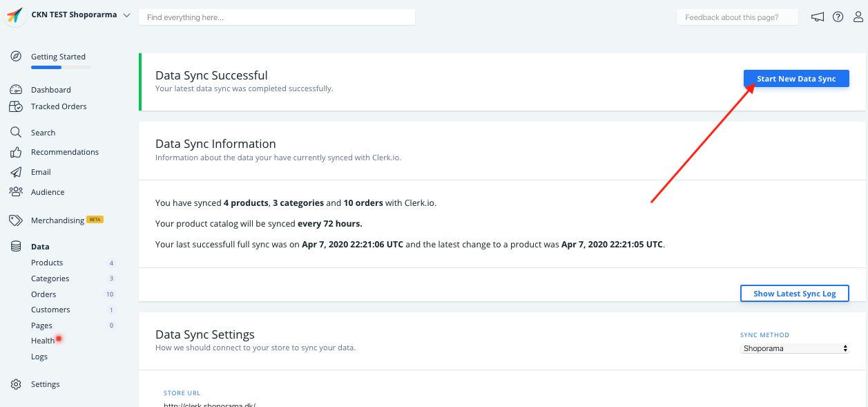The image size is (868, 407).
Task: Open the Products data subsection
Action: pyautogui.click(x=47, y=263)
